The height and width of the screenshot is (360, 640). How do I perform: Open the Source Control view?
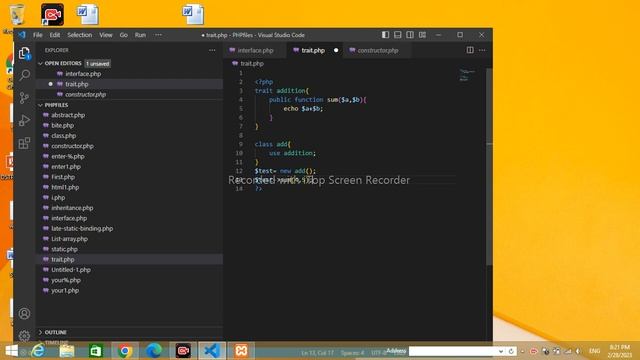click(24, 98)
